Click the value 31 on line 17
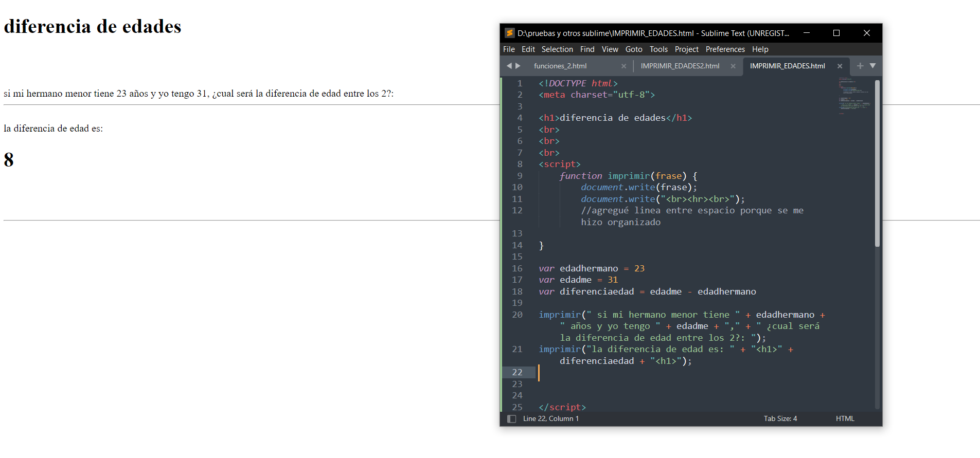980x458 pixels. pos(613,280)
